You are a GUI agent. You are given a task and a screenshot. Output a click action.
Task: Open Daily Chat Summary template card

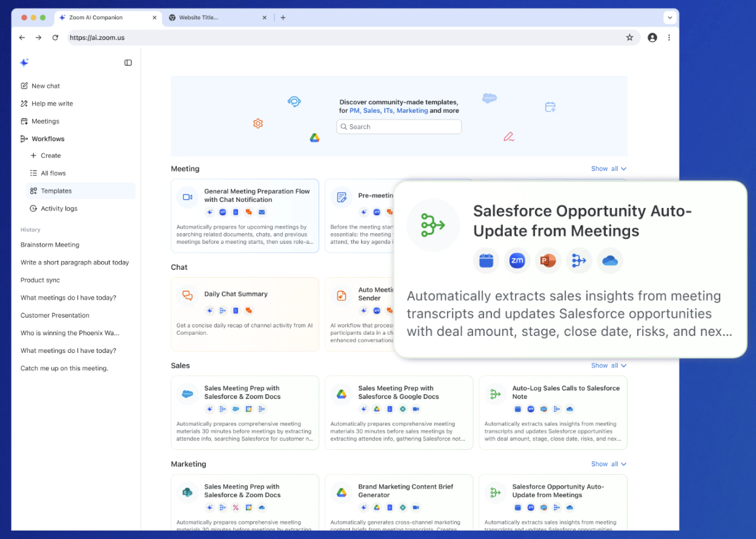(x=245, y=314)
